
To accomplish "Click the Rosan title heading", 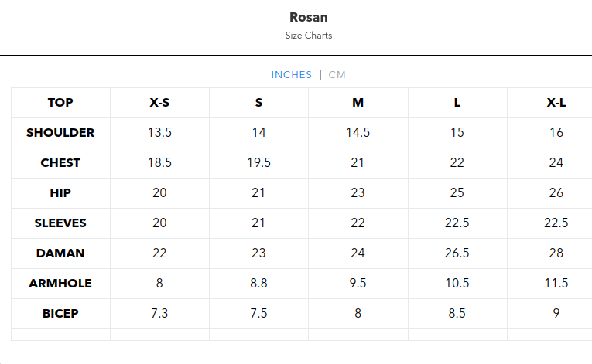I will (x=308, y=17).
